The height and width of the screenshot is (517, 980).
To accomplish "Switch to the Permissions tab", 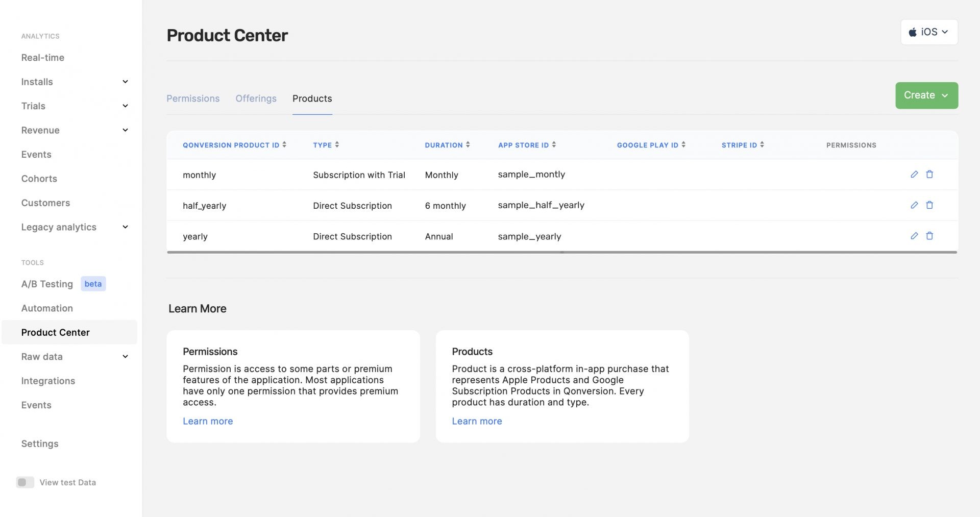I will coord(193,99).
